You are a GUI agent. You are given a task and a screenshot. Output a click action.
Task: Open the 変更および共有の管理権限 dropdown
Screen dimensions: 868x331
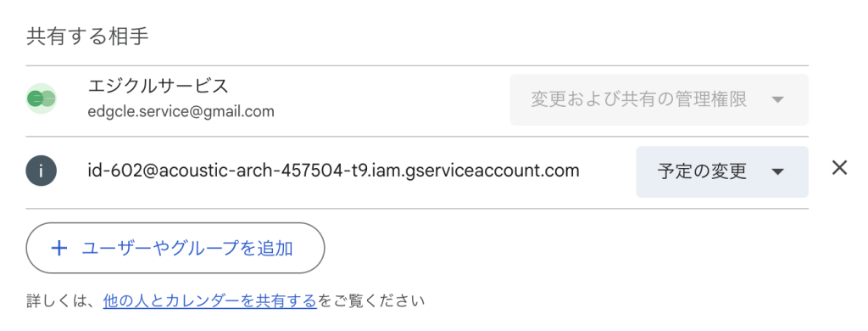659,100
